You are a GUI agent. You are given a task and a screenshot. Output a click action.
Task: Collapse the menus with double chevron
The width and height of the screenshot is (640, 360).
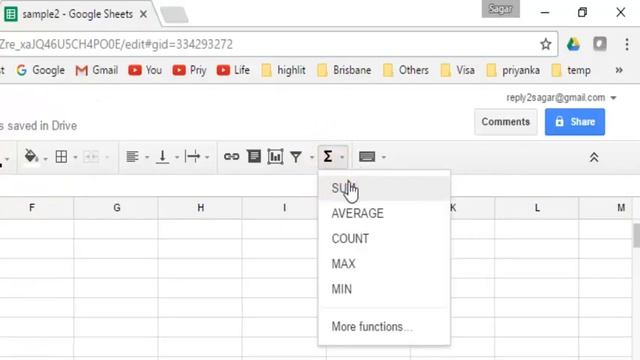coord(594,157)
